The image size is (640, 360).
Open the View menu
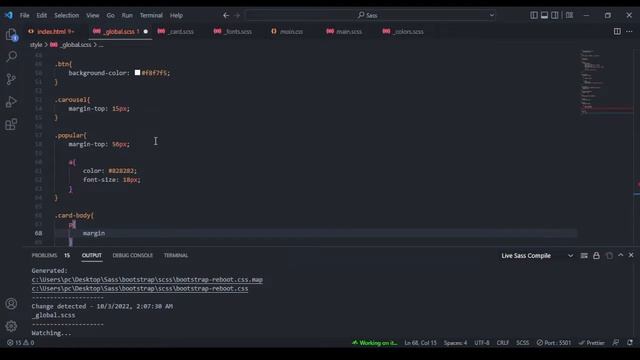[93, 15]
